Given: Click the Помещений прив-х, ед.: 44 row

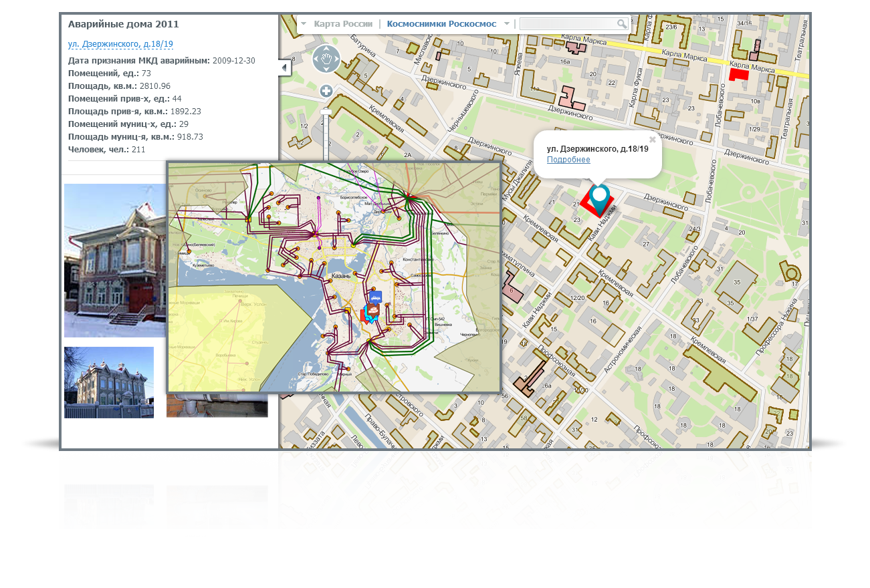Looking at the screenshot, I should [125, 99].
